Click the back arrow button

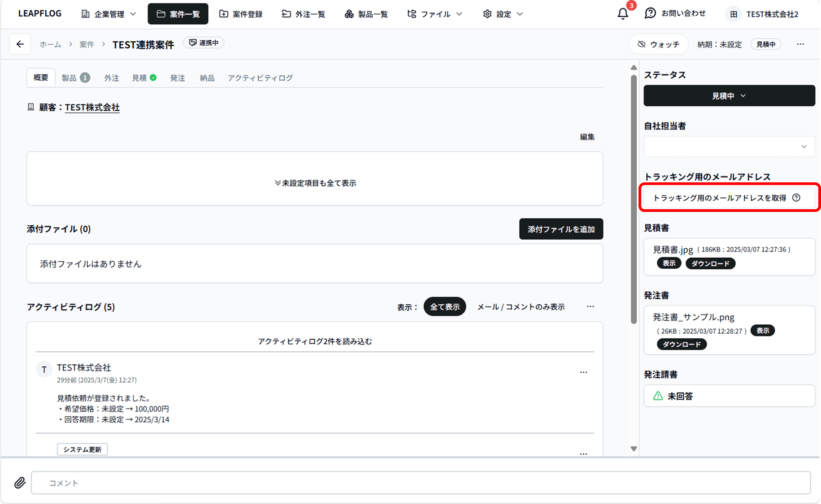point(20,44)
